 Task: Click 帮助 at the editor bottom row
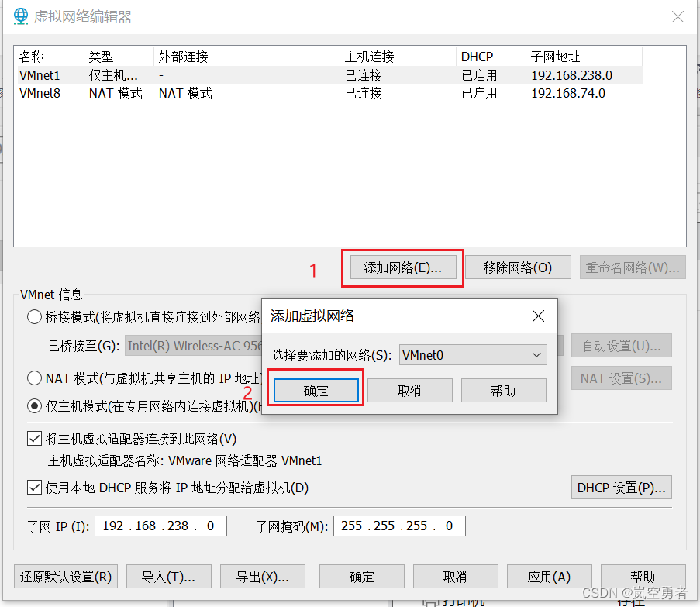point(643,577)
